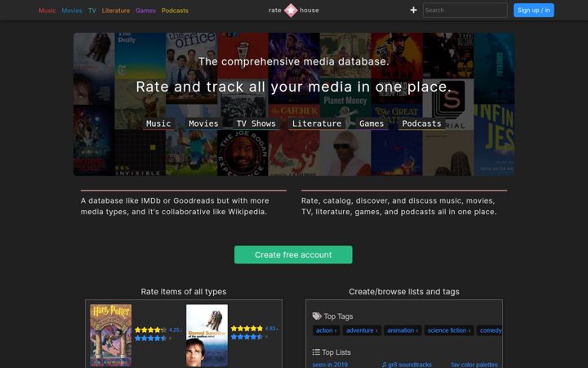Click the Top Lists list icon
This screenshot has height=368, width=588.
[x=316, y=352]
